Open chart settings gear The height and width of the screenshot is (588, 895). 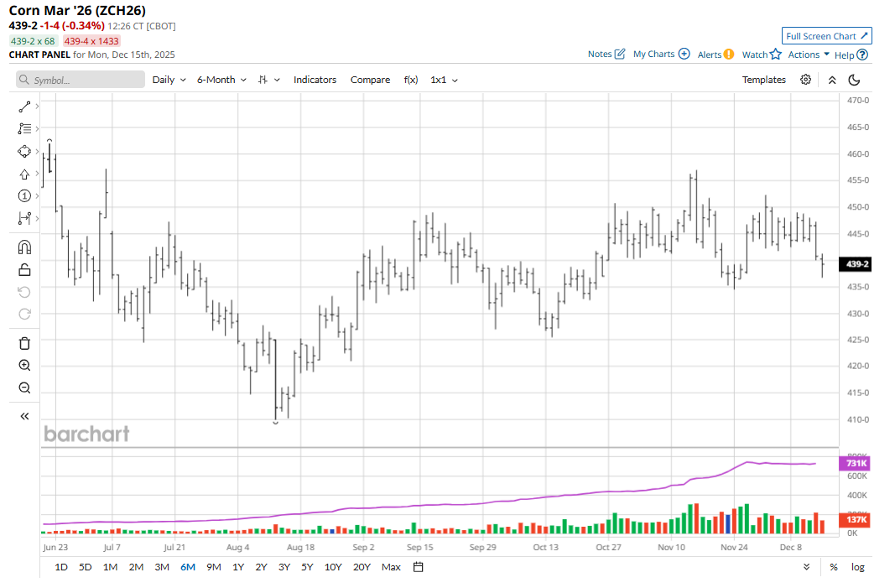(x=805, y=80)
